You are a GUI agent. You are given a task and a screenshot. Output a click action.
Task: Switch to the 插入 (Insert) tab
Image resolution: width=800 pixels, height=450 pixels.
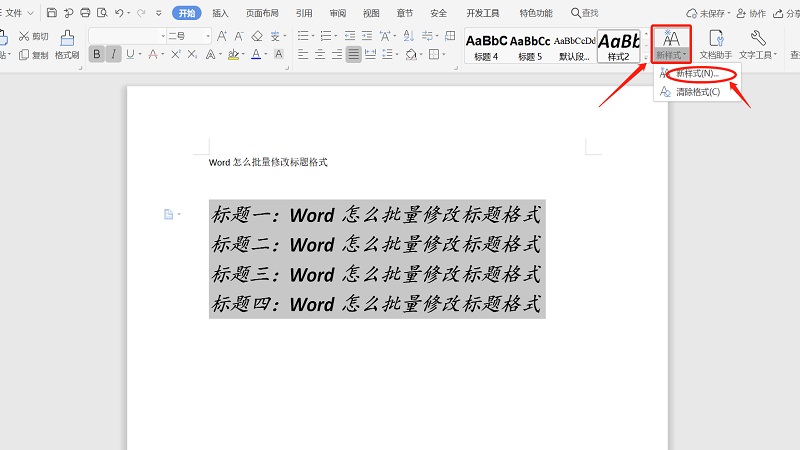pos(220,13)
